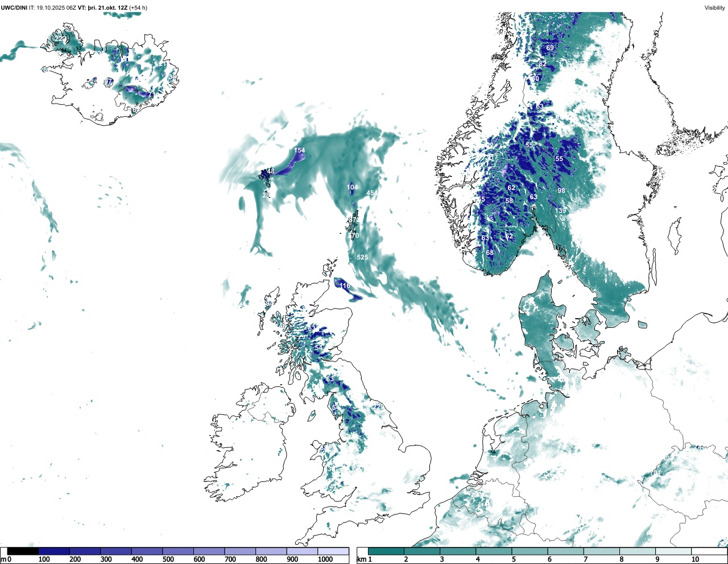
Task: Click the lightest 9–10 km legend swatch
Action: [x=674, y=551]
